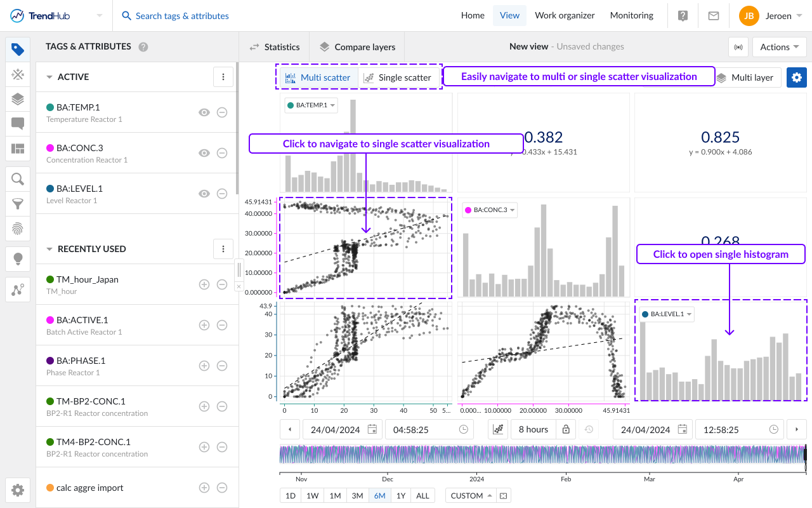Screen dimensions: 812x508
Task: Open the help question mark icon
Action: pyautogui.click(x=683, y=16)
